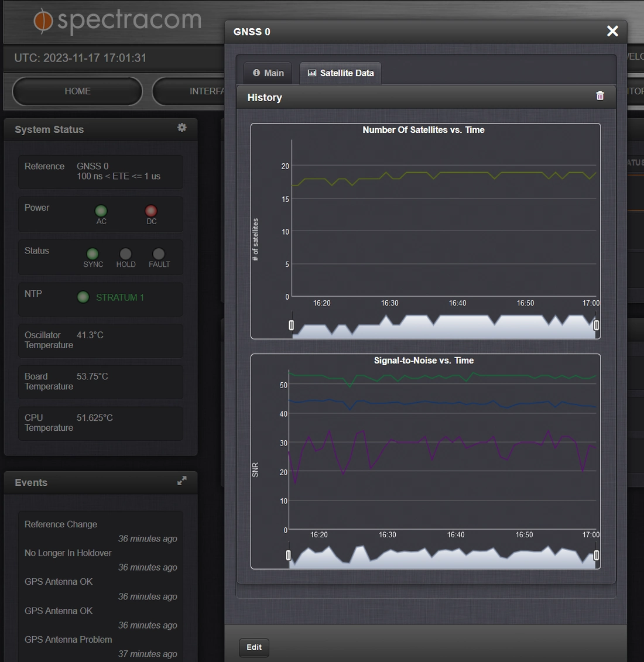Click the Signal-to-Noise vs. Time chart title
The height and width of the screenshot is (662, 644).
coord(423,361)
